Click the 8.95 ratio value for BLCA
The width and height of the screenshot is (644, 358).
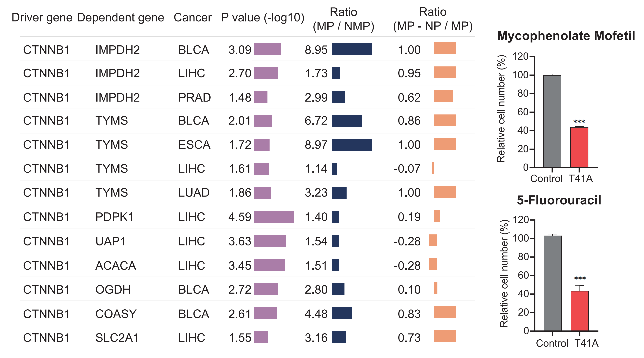[x=316, y=50]
